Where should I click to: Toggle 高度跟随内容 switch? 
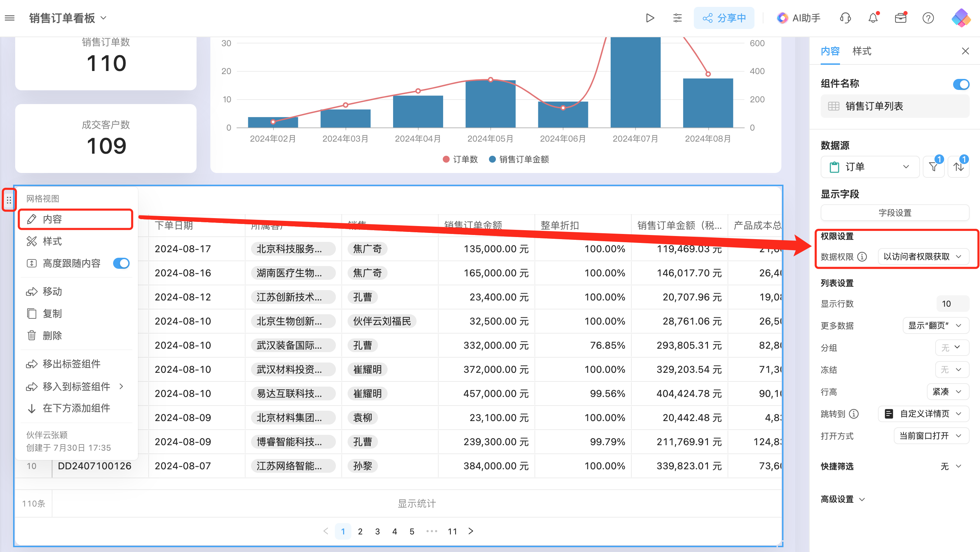[x=121, y=263]
